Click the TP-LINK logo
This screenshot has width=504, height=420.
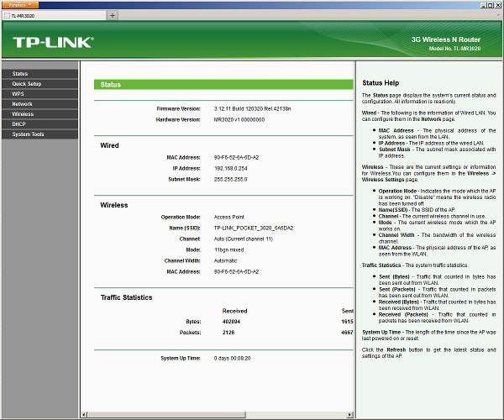click(x=52, y=41)
